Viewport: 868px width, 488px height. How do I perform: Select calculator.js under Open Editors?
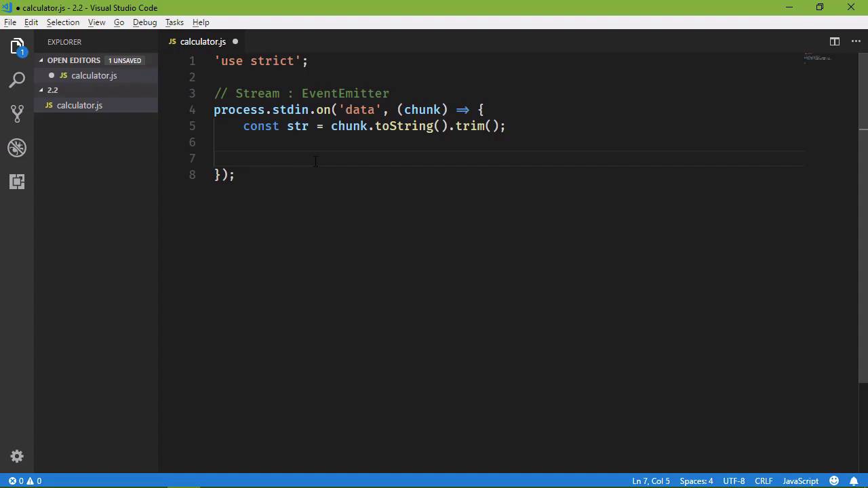pyautogui.click(x=96, y=75)
